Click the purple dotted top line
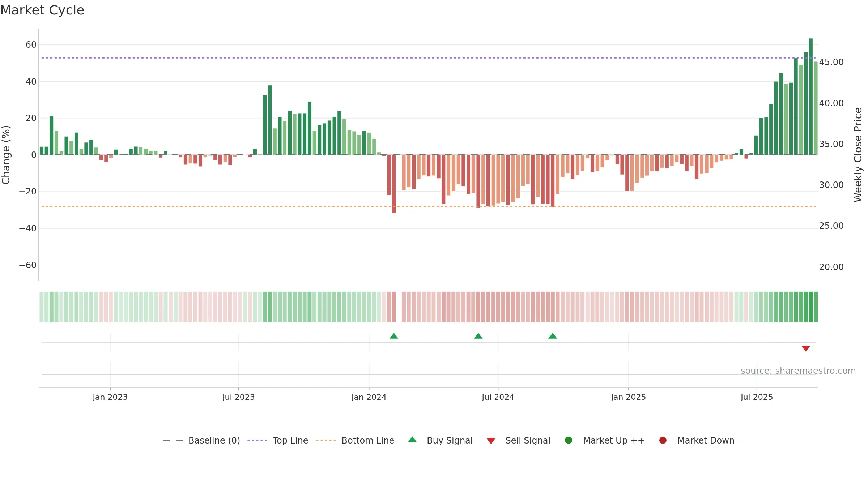 click(429, 58)
